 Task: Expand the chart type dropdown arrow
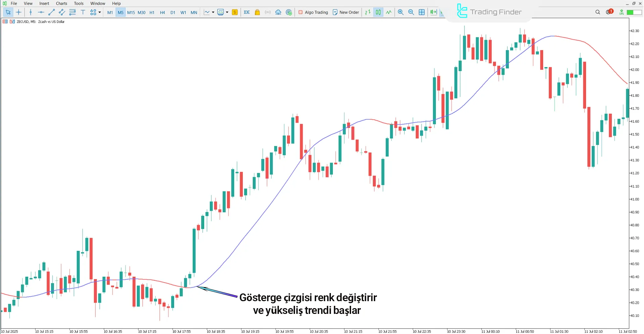(x=213, y=12)
